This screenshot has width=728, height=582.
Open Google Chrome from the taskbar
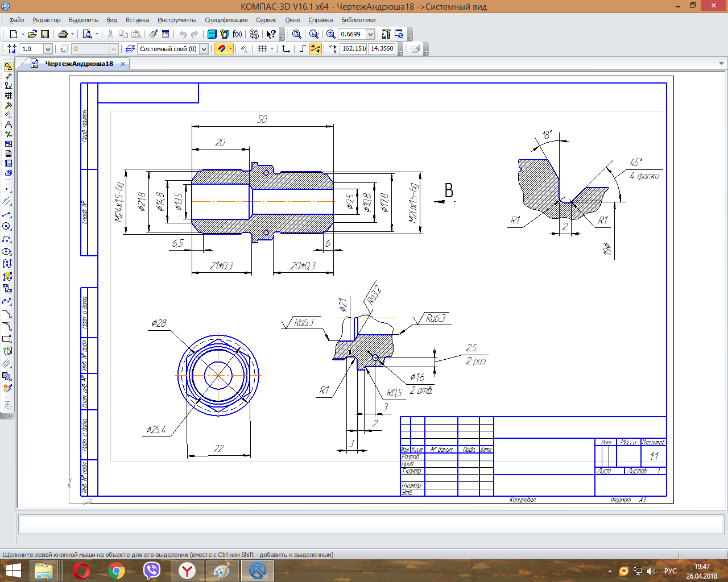pyautogui.click(x=117, y=570)
